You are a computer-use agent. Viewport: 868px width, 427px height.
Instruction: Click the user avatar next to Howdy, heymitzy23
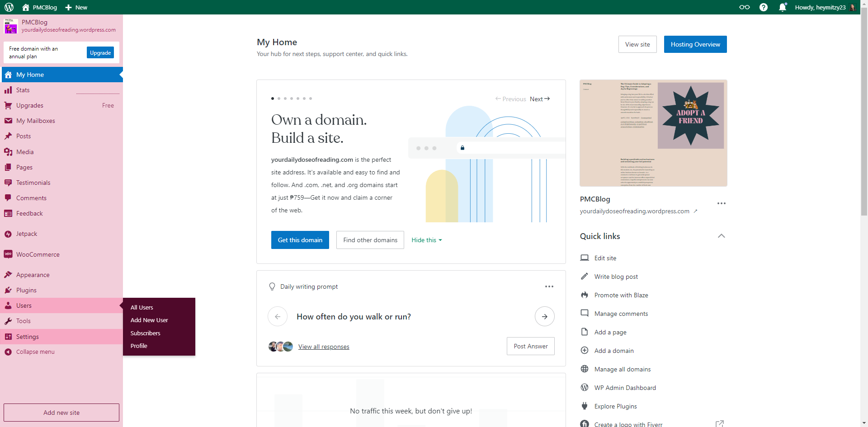(853, 7)
